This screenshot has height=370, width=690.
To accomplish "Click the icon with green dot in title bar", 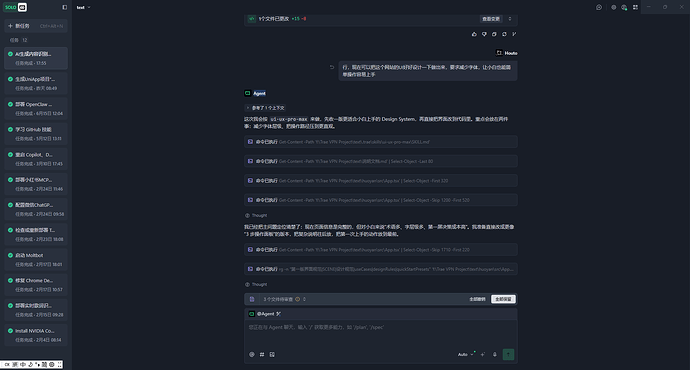I will pyautogui.click(x=624, y=7).
